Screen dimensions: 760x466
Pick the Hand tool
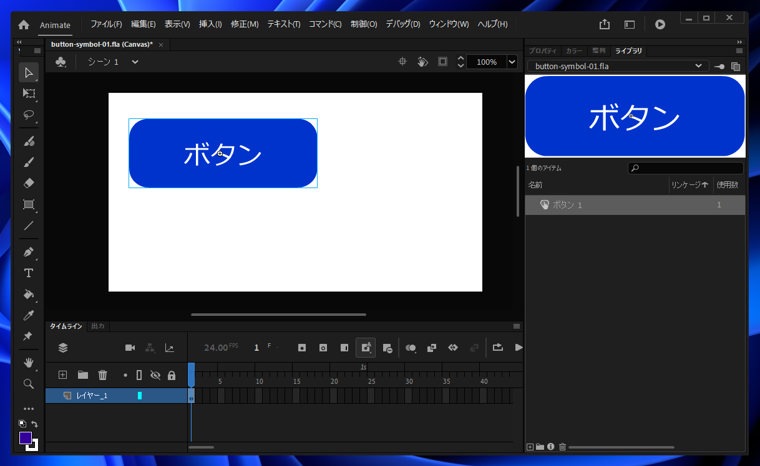coord(29,363)
